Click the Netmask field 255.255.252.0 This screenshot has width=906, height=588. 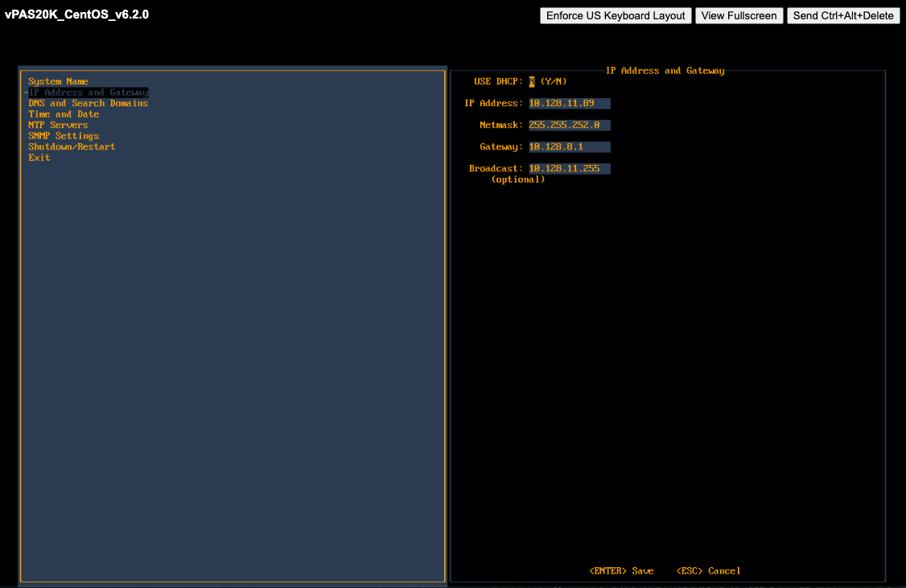(570, 125)
